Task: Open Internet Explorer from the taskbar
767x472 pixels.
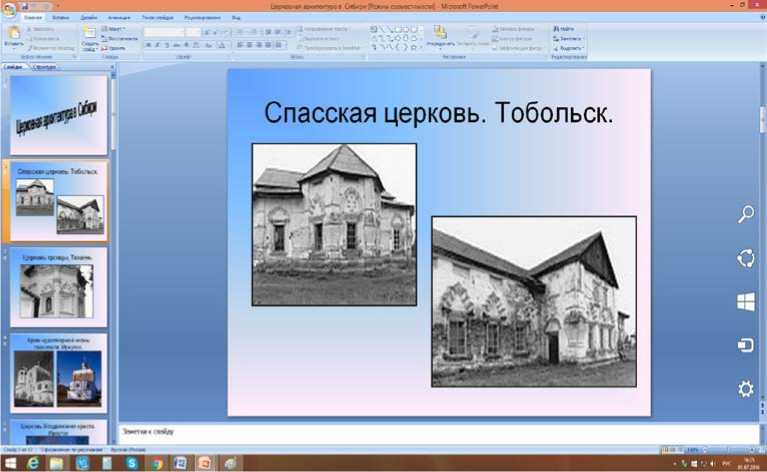Action: 34,463
